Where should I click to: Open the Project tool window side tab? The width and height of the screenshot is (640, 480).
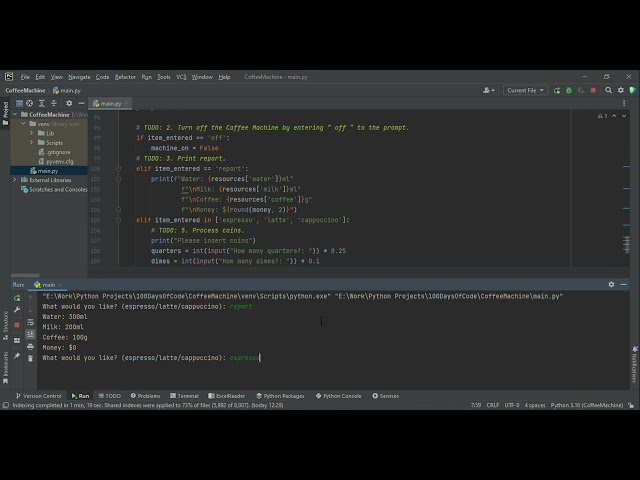5,114
